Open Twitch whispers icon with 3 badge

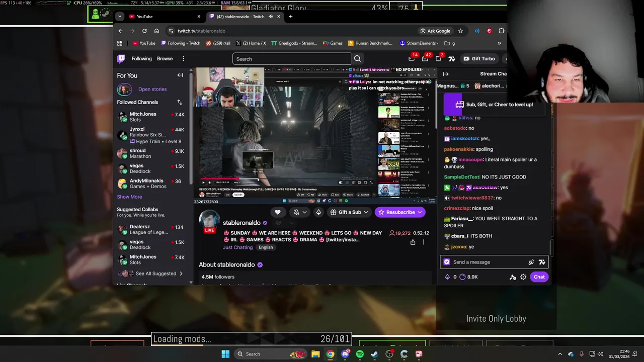[438, 58]
